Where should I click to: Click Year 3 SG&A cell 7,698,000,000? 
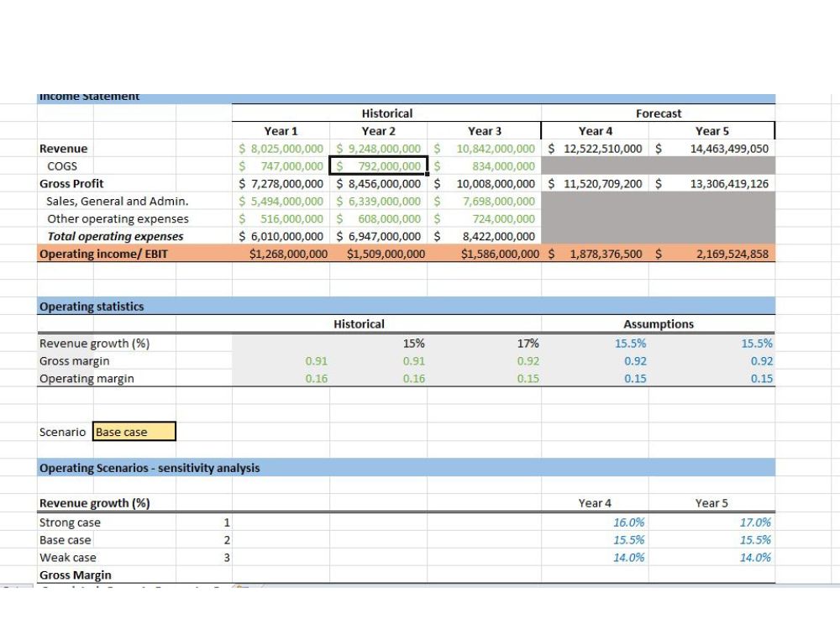[485, 202]
